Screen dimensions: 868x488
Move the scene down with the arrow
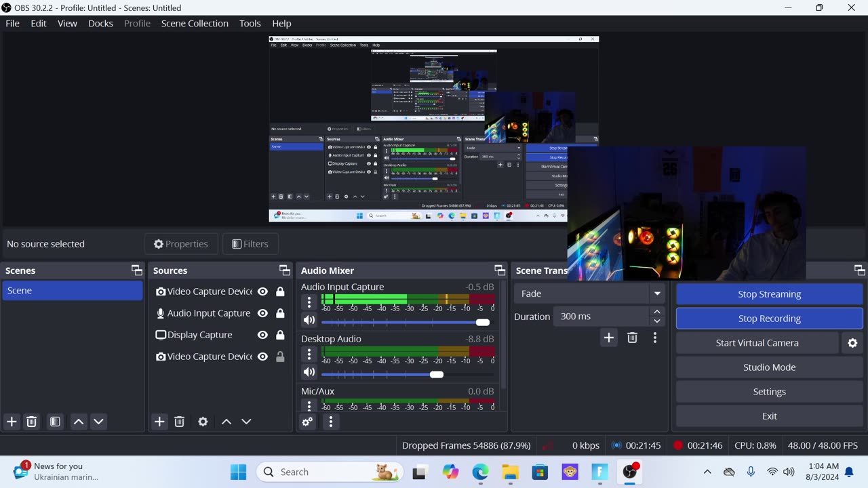pyautogui.click(x=98, y=422)
